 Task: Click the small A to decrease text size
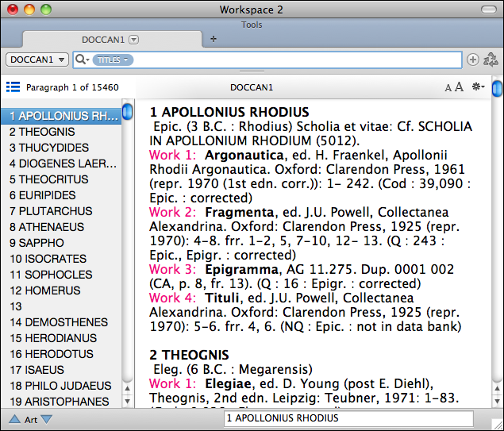[448, 87]
